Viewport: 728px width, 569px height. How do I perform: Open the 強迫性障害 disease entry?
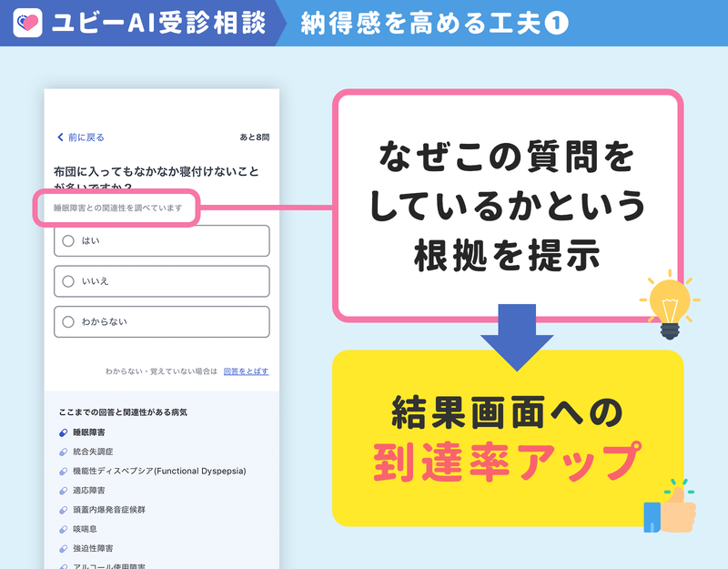93,549
